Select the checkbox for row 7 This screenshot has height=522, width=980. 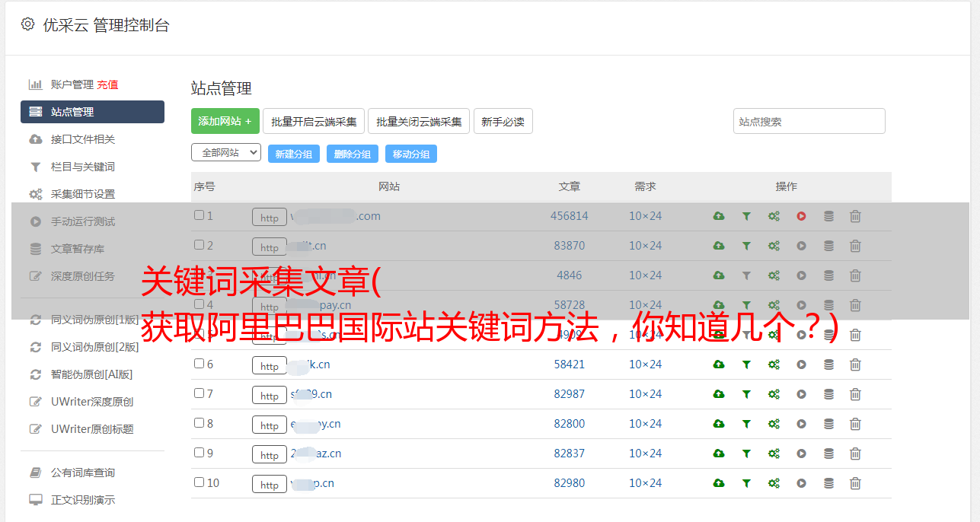[x=199, y=393]
